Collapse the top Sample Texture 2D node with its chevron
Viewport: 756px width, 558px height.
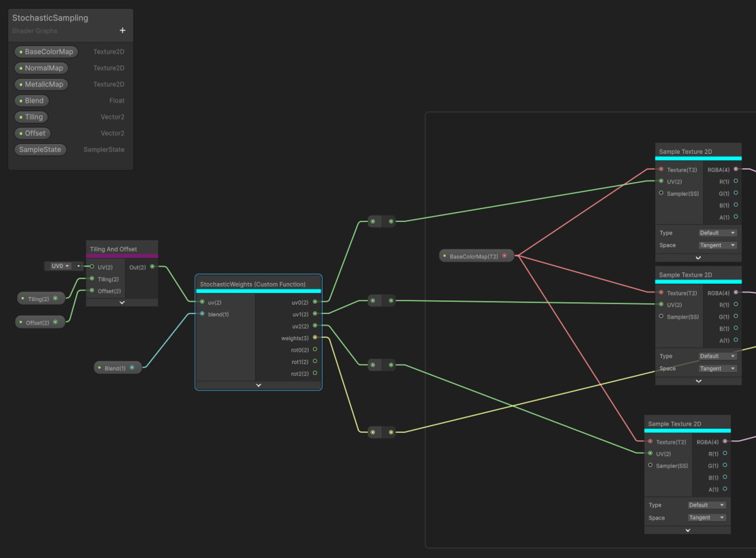698,257
